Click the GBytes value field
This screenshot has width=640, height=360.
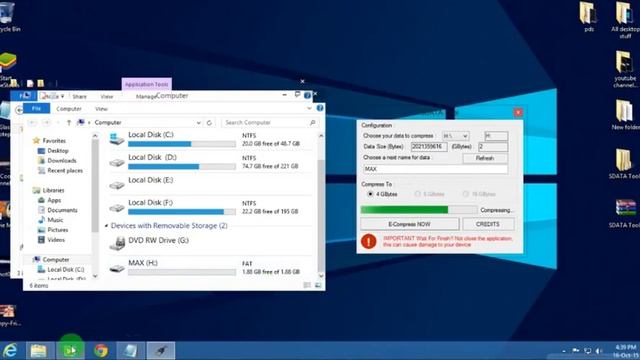(493, 147)
